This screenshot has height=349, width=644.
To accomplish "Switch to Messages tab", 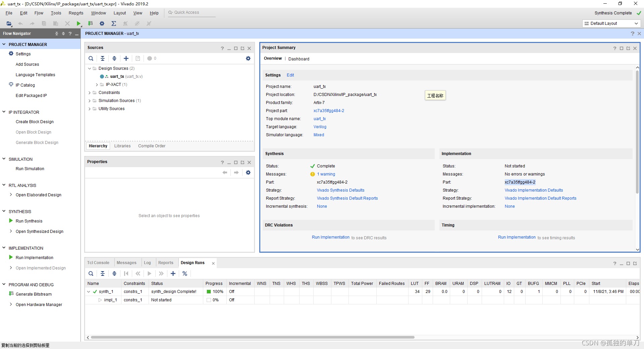I will [126, 263].
